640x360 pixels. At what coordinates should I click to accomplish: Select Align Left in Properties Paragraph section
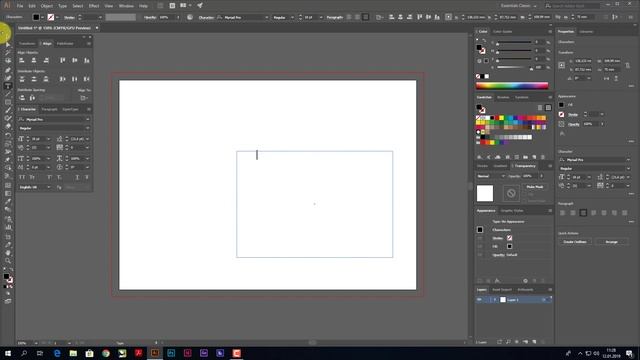562,213
